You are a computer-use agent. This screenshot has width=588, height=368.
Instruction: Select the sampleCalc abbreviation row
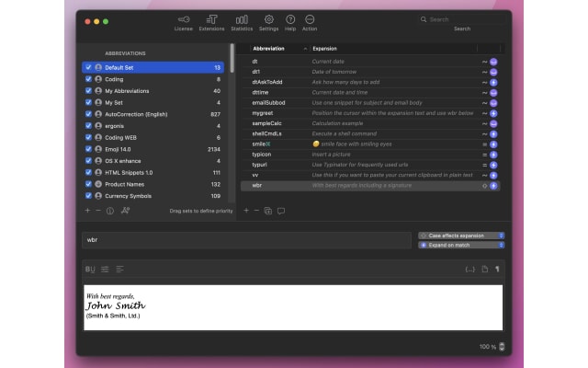370,123
